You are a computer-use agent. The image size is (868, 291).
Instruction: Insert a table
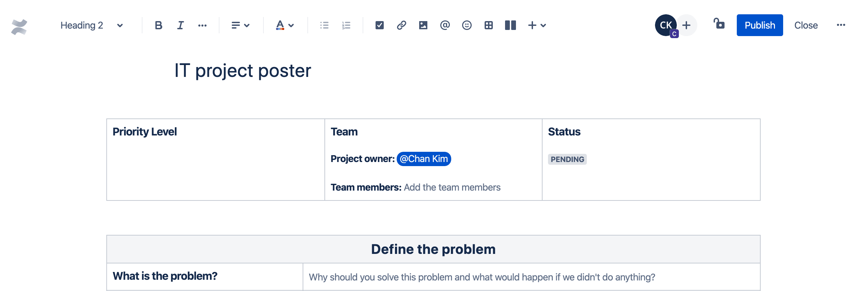click(x=488, y=26)
